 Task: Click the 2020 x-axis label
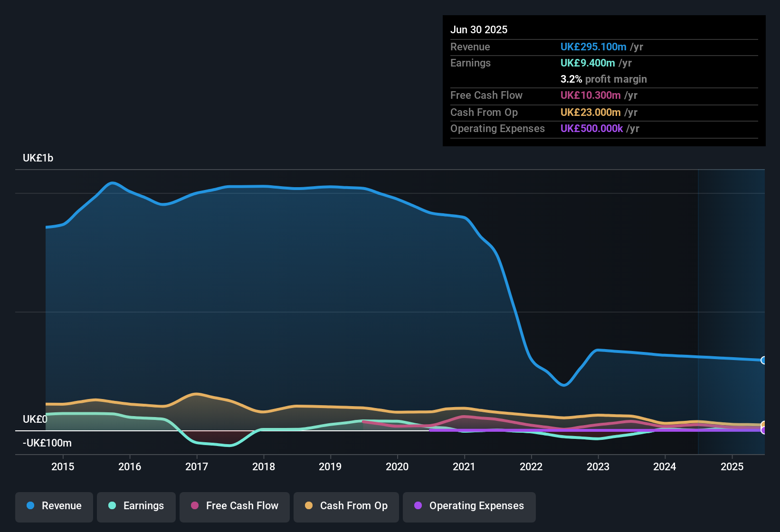click(397, 466)
